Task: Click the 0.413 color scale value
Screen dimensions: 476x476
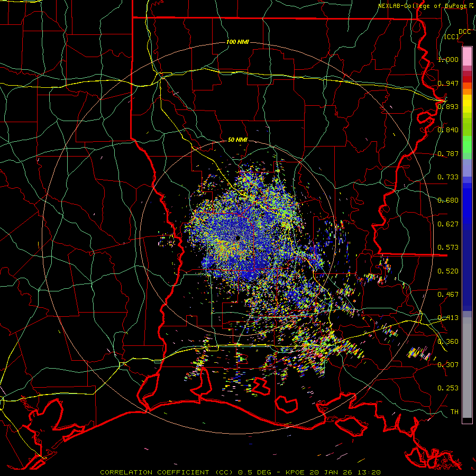Action: 448,318
